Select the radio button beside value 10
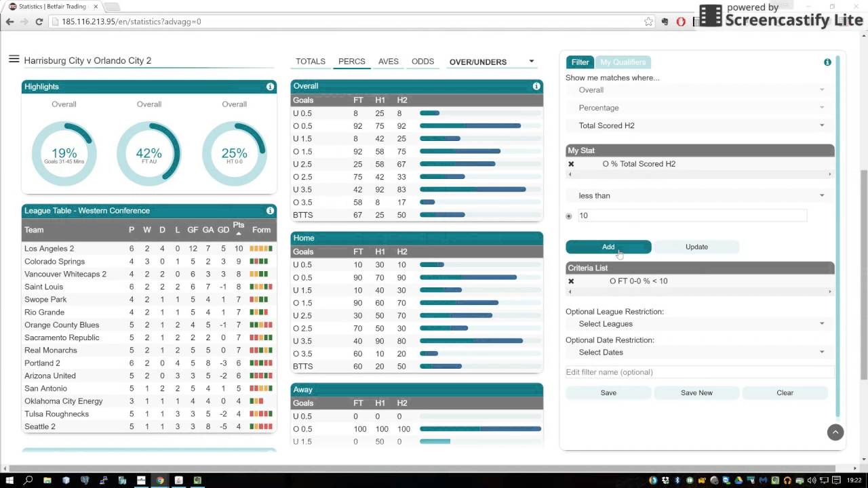Screen dimensions: 868x488 [x=569, y=216]
